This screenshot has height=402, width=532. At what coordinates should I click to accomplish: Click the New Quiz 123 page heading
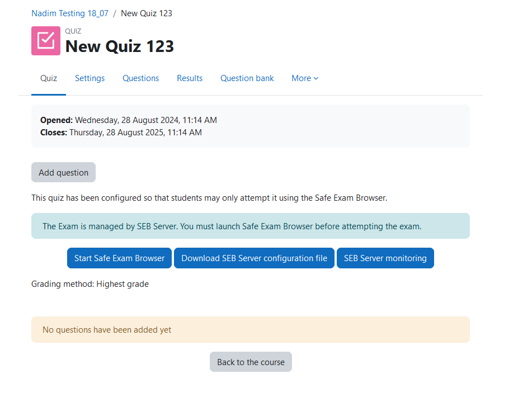point(120,46)
